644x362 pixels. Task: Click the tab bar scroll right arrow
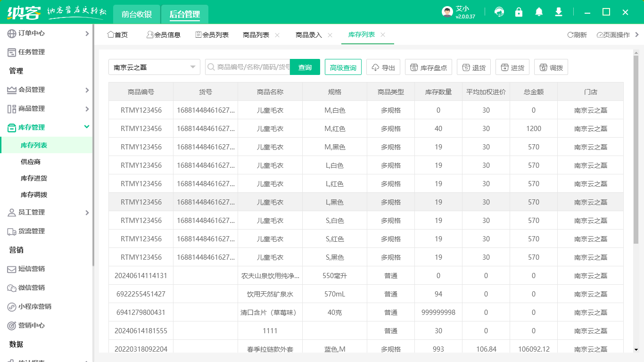coord(637,34)
